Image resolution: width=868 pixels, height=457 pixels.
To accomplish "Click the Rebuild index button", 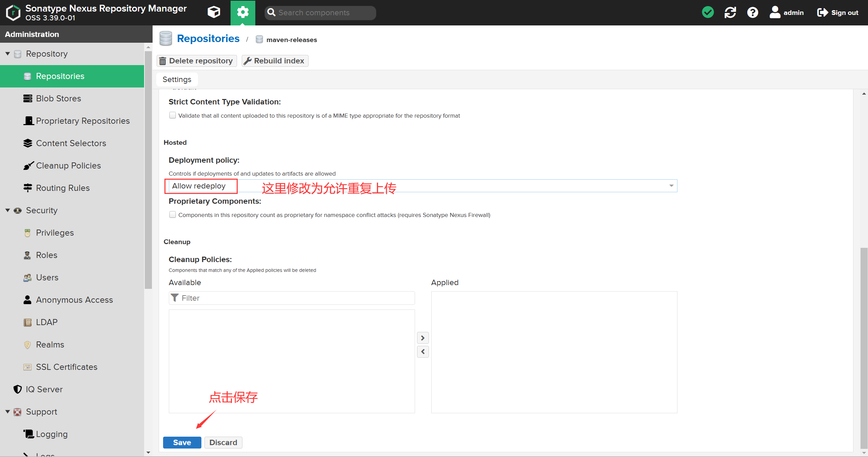I will [x=275, y=61].
